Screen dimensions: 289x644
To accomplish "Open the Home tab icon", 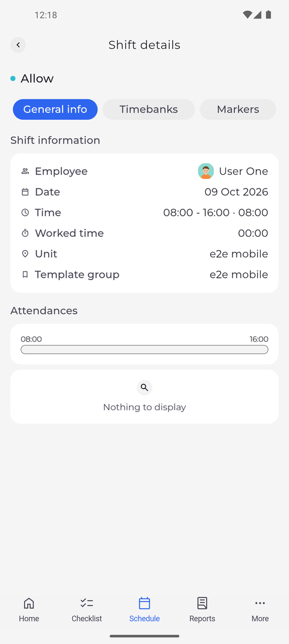I will click(29, 603).
